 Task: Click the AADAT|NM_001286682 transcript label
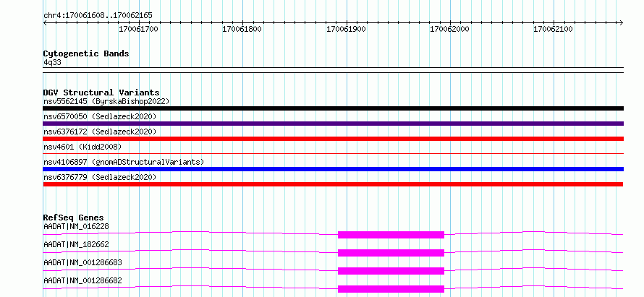pos(82,280)
